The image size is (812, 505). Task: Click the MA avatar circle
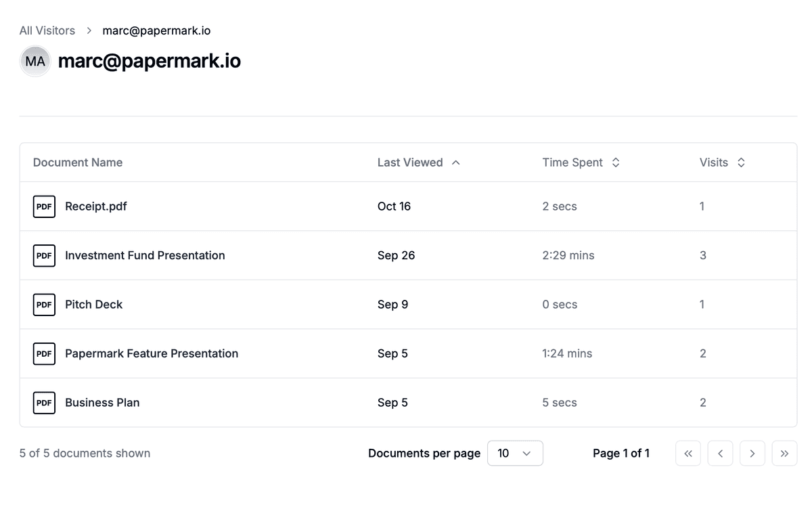click(x=35, y=62)
